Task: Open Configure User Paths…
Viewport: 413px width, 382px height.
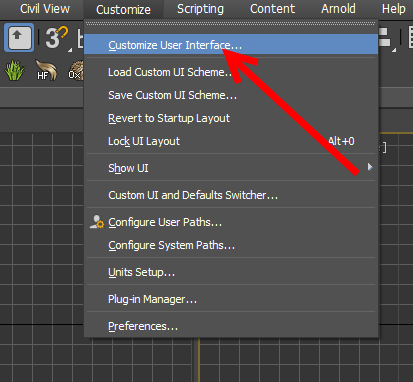Action: coord(231,222)
